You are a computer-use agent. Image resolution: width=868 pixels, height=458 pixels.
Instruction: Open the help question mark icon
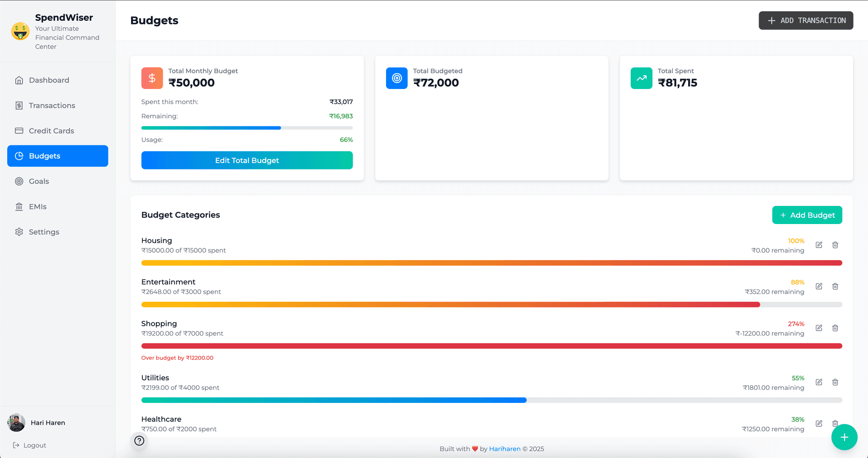coord(139,441)
